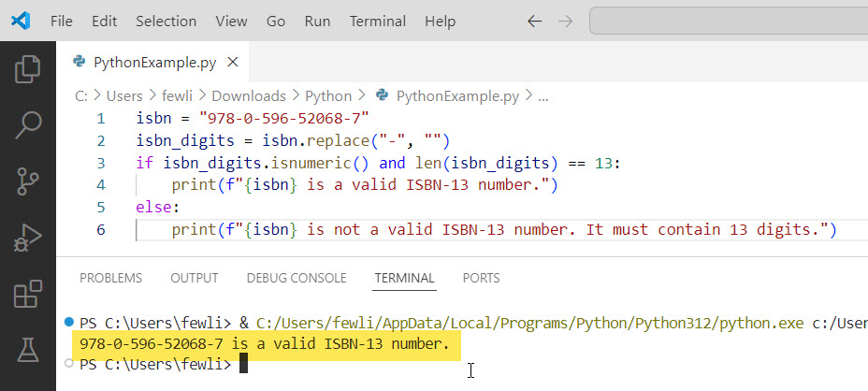
Task: Click line number 2 in the gutter
Action: click(100, 140)
